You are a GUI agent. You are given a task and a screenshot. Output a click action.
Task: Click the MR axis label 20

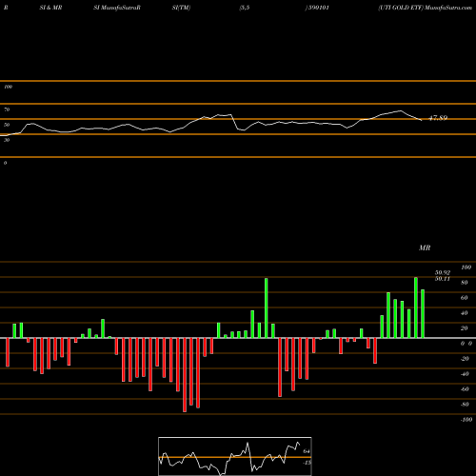(x=465, y=328)
